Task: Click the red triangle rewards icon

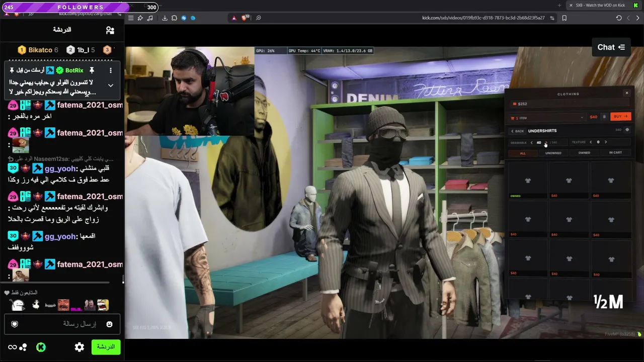Action: click(233, 18)
